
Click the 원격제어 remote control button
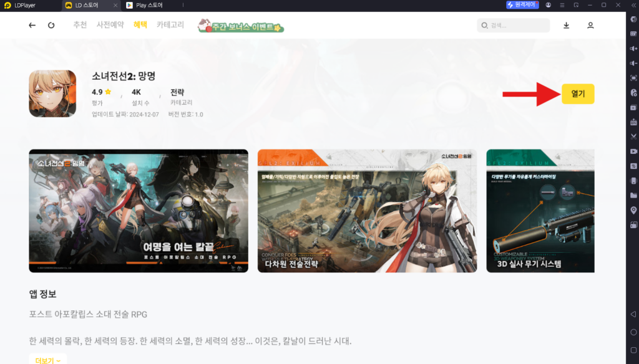522,5
